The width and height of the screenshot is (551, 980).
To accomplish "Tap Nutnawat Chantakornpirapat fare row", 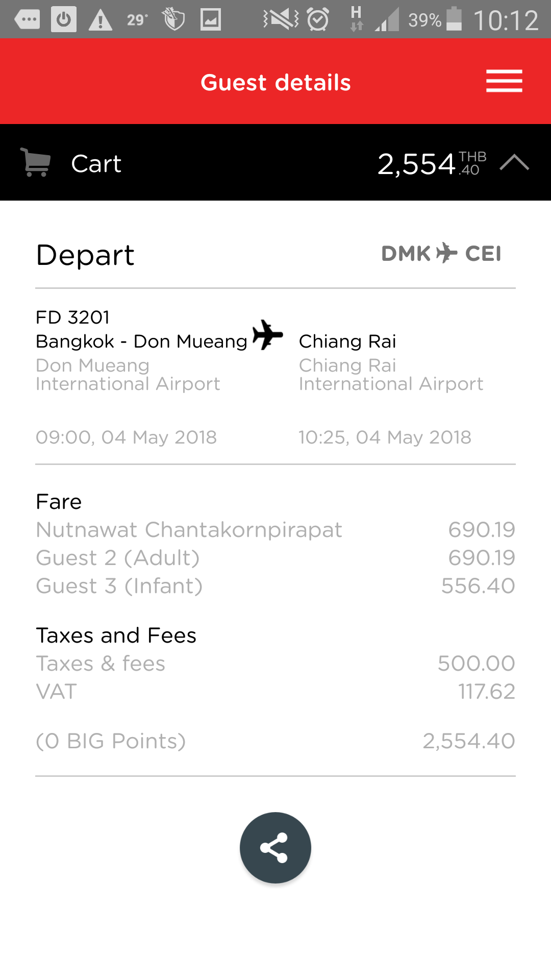I will (275, 530).
